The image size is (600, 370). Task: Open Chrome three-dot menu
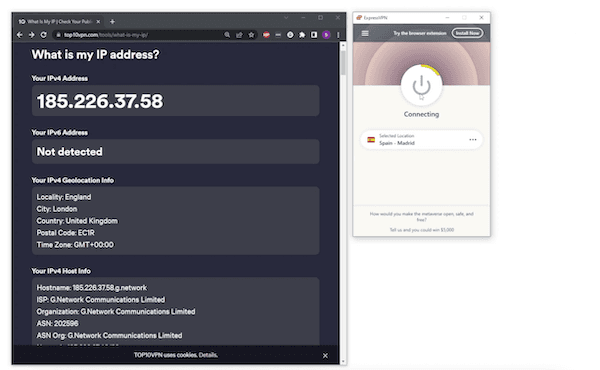click(338, 35)
